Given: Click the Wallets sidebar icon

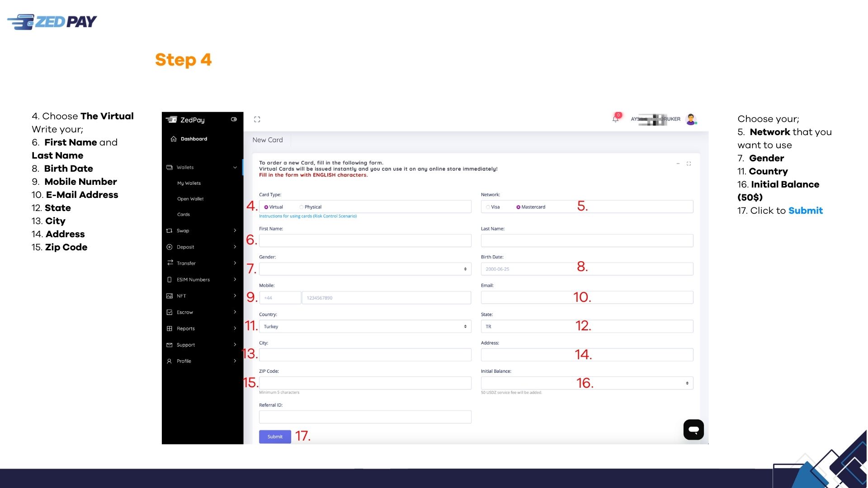Looking at the screenshot, I should 170,167.
